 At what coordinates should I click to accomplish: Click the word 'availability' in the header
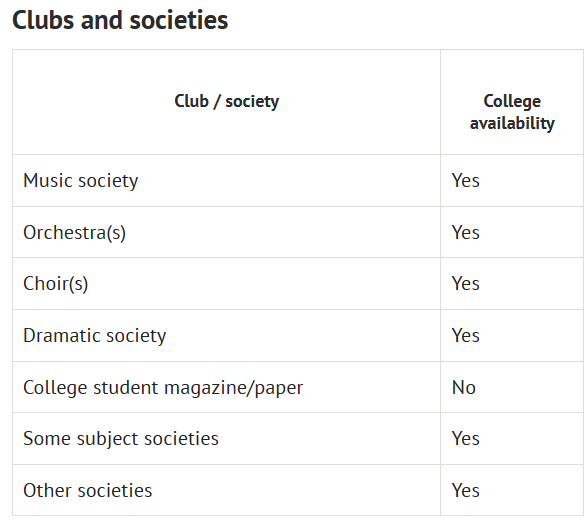tap(512, 123)
